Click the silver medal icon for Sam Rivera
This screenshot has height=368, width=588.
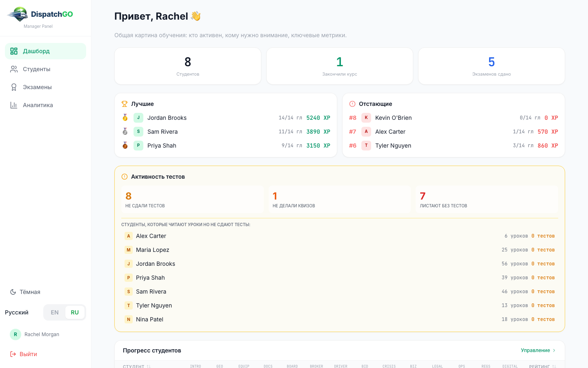coord(125,132)
